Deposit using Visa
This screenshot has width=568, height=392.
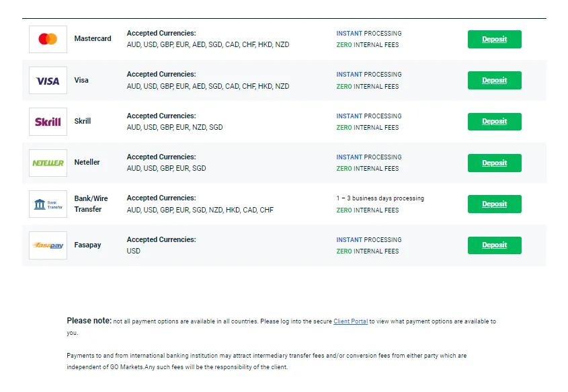pyautogui.click(x=495, y=81)
